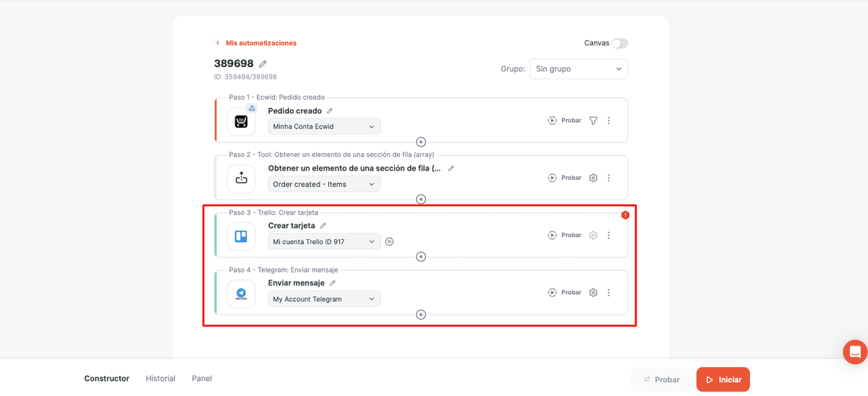Image resolution: width=868 pixels, height=396 pixels.
Task: Open the support chat widget
Action: [855, 352]
